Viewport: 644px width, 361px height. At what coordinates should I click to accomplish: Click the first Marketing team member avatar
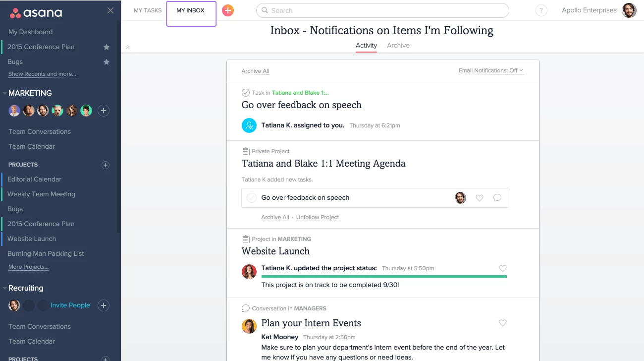point(14,111)
